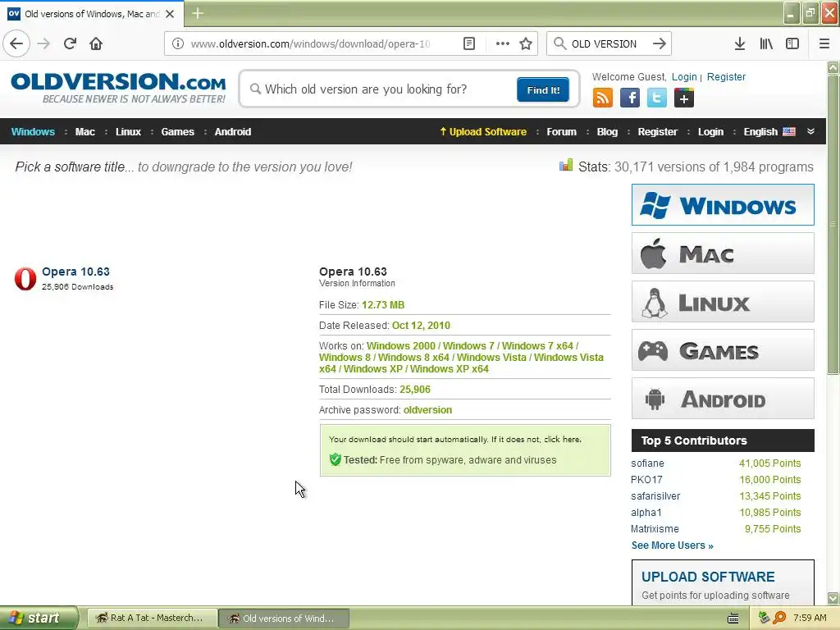840x630 pixels.
Task: Select Android in the black nav bar
Action: pos(232,132)
